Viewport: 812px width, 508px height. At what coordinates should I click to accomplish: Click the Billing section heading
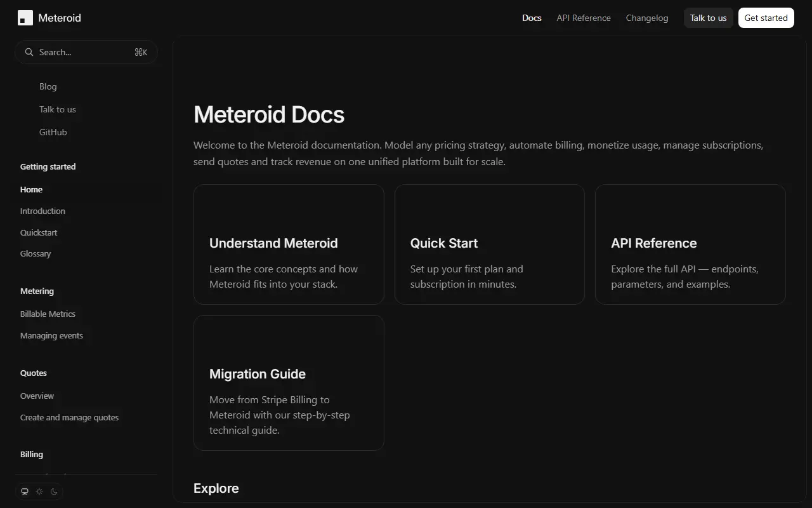tap(32, 454)
